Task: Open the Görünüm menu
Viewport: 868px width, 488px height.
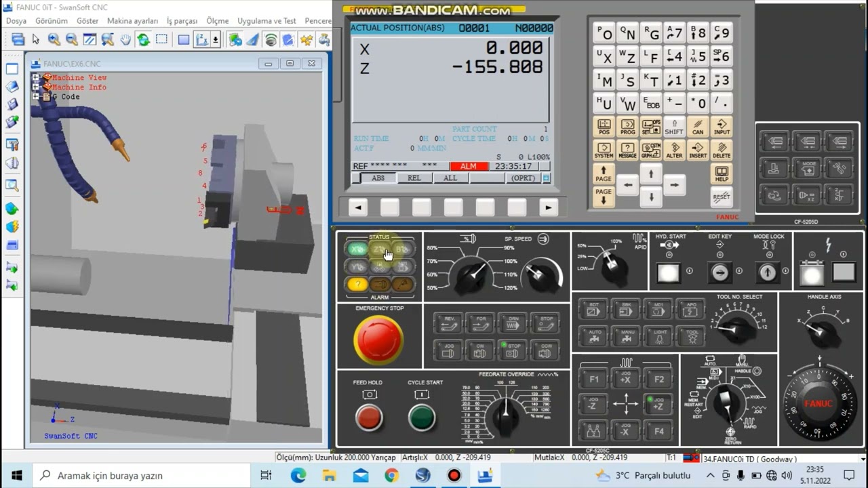Action: tap(52, 21)
